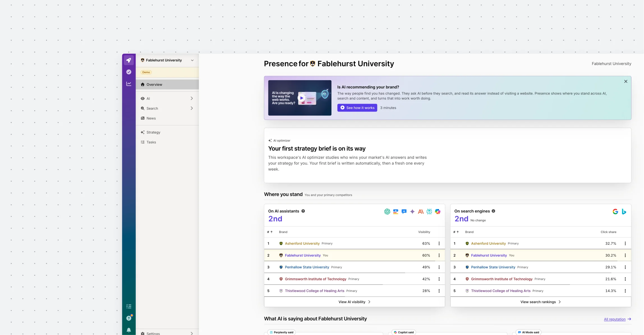Open the checklist icon near the rail bottom
Screen dimensions: 644x335
click(129, 306)
